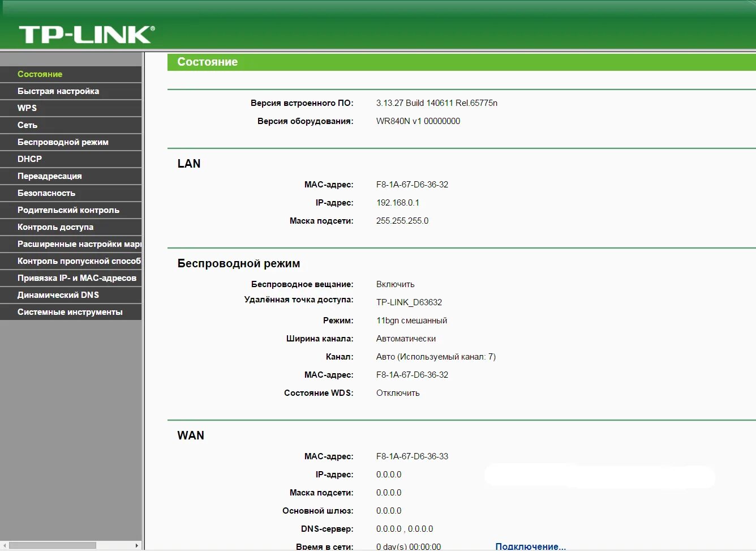Select channel width value Автоматически
The image size is (756, 551).
406,339
